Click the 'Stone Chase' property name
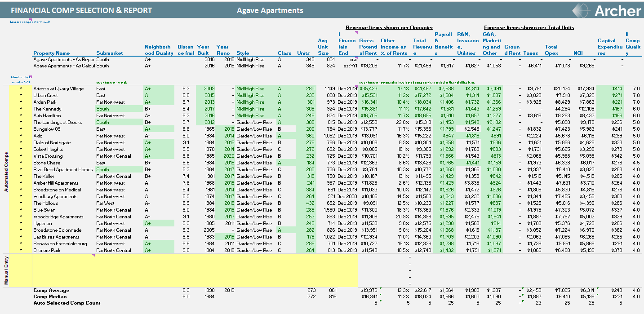 coord(47,163)
